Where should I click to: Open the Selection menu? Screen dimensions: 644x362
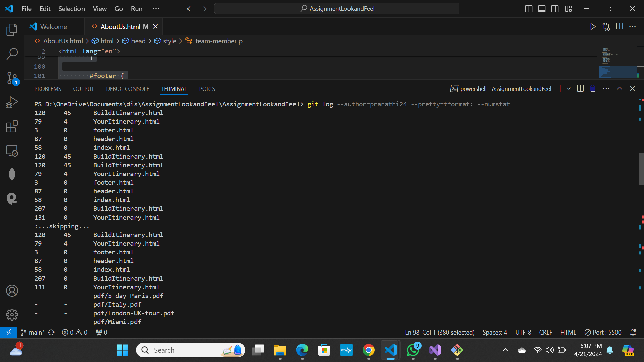point(71,9)
